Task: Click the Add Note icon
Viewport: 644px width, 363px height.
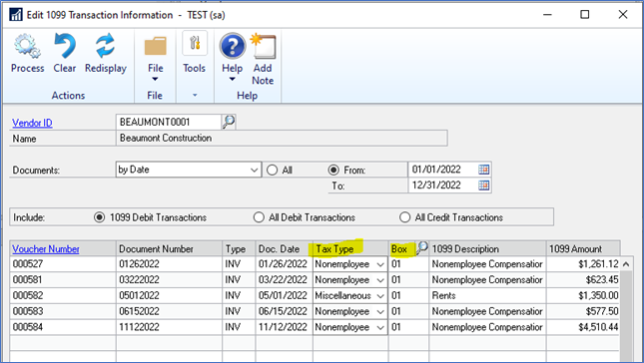Action: (x=264, y=46)
